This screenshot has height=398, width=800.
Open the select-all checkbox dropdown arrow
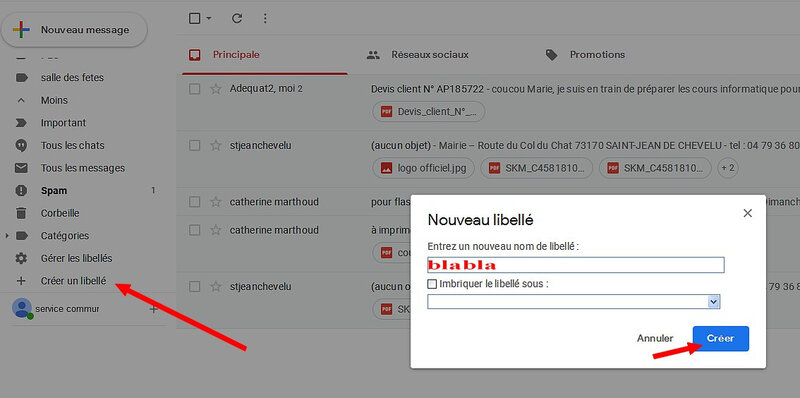pos(209,19)
